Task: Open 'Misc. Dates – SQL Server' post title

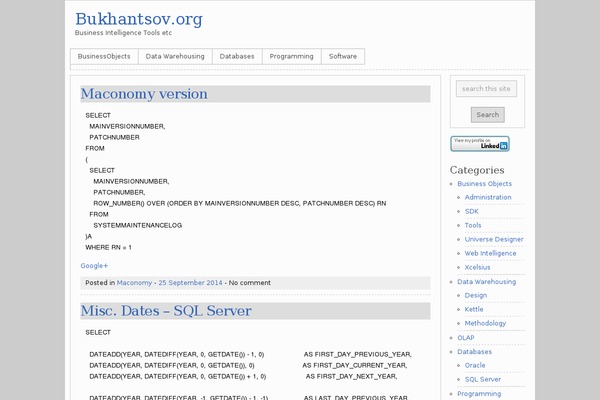Action: click(x=166, y=311)
